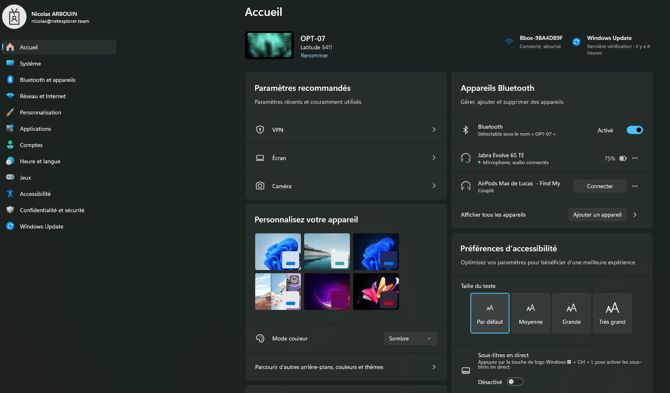Click the Windows Update sync icon in header
Screen dimensions: 670x393
[576, 41]
